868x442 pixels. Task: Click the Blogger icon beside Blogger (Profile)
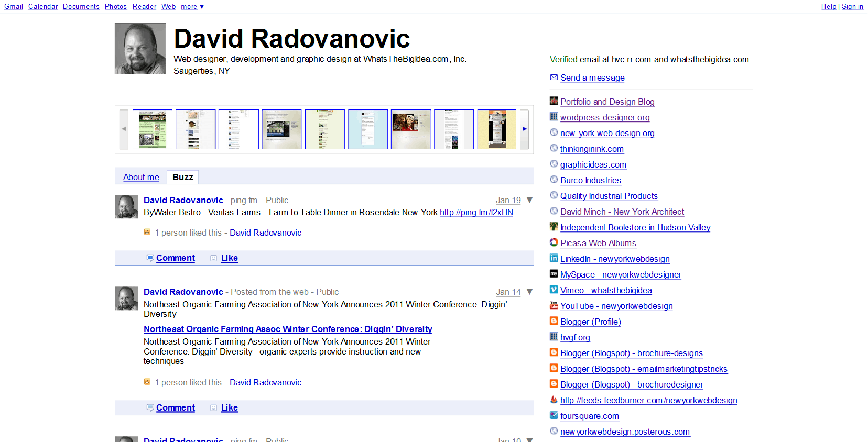554,321
